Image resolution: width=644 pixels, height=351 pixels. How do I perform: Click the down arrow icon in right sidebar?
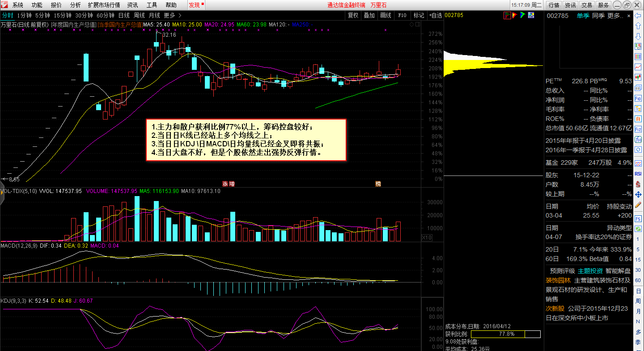(638, 36)
